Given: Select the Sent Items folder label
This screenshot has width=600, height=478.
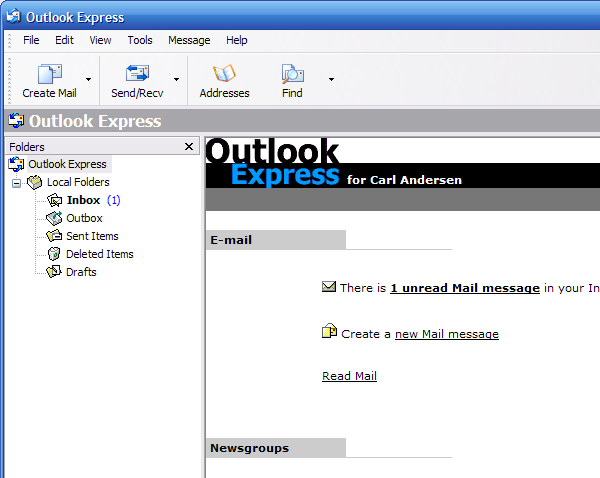Looking at the screenshot, I should (92, 236).
